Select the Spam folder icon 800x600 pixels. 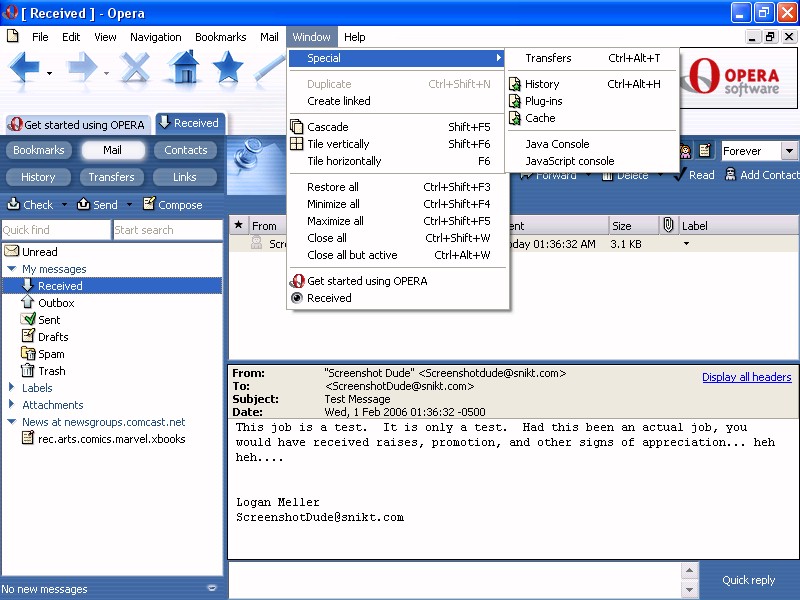coord(29,354)
